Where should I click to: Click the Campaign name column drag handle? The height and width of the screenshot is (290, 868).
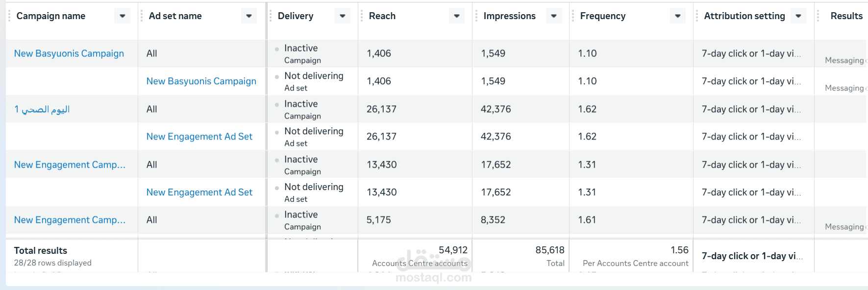(x=9, y=16)
